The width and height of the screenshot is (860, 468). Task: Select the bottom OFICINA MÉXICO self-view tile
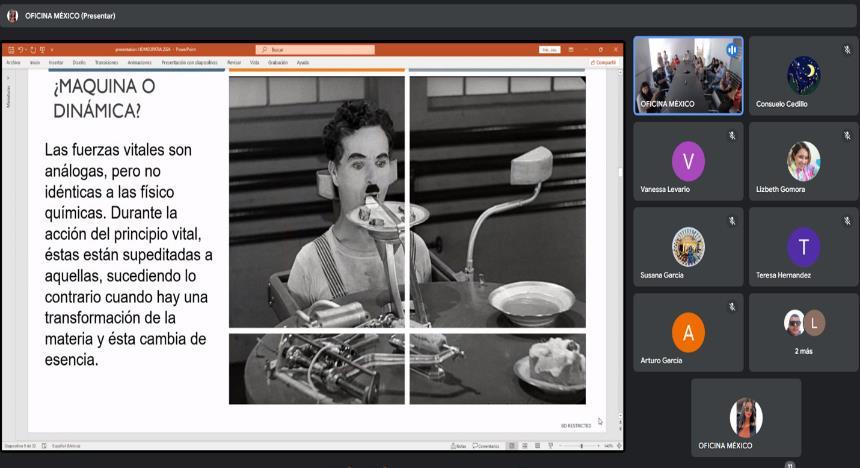(x=746, y=418)
